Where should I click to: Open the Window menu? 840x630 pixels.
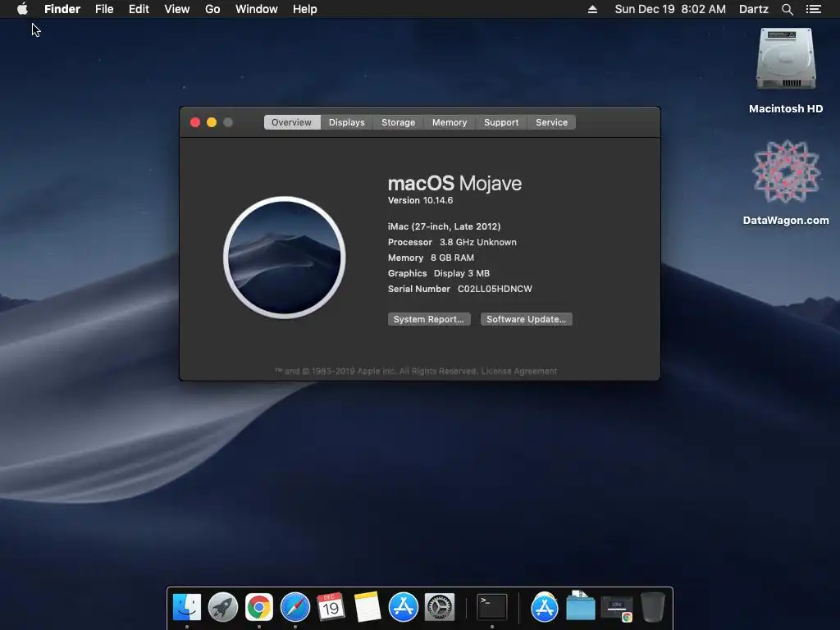tap(257, 9)
